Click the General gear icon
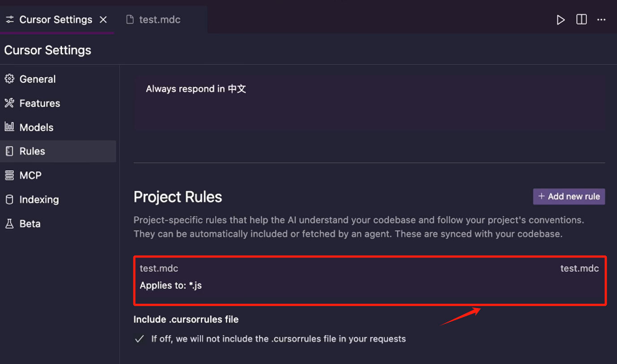617x364 pixels. coord(9,79)
